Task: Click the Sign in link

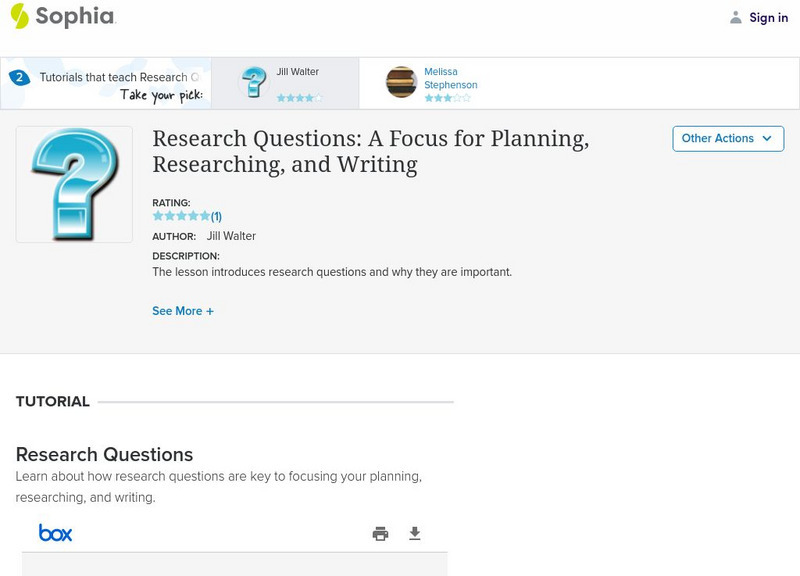Action: pos(768,17)
